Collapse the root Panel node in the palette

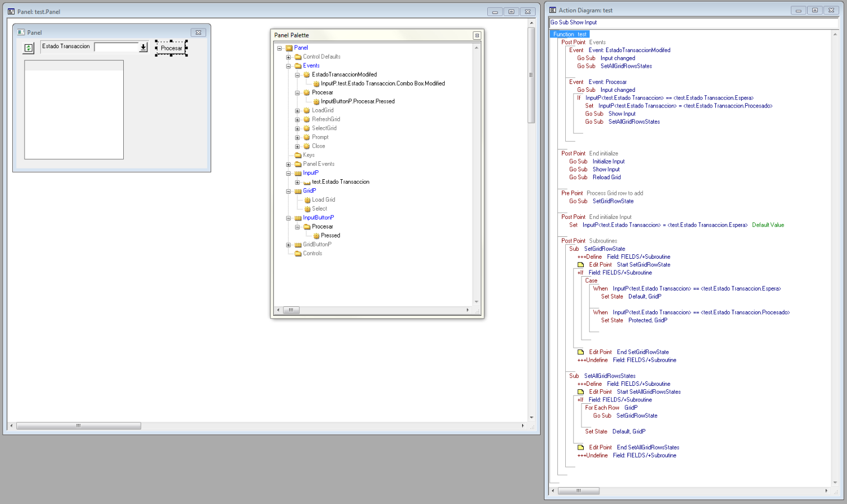(280, 48)
